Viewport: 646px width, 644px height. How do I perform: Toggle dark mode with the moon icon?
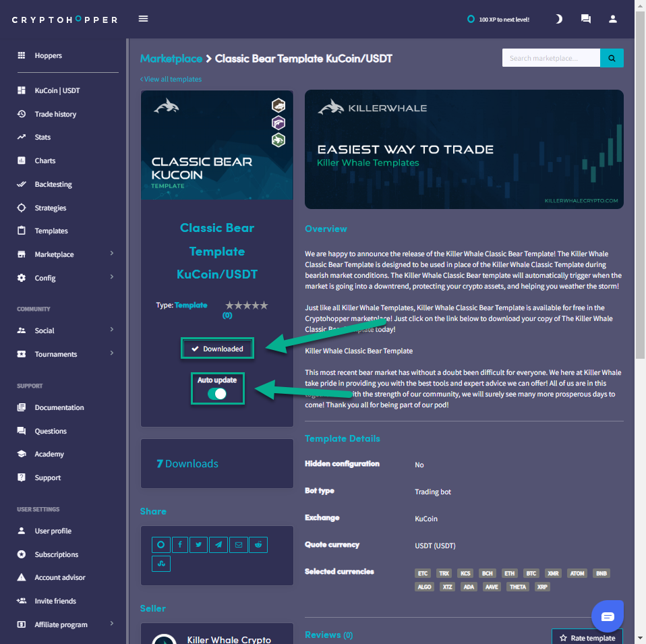pos(558,19)
